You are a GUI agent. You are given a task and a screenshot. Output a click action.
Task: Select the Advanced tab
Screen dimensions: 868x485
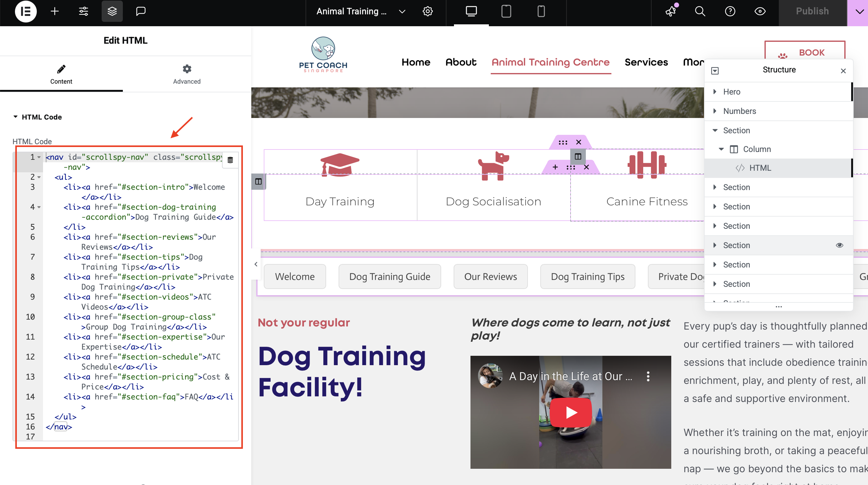[187, 74]
